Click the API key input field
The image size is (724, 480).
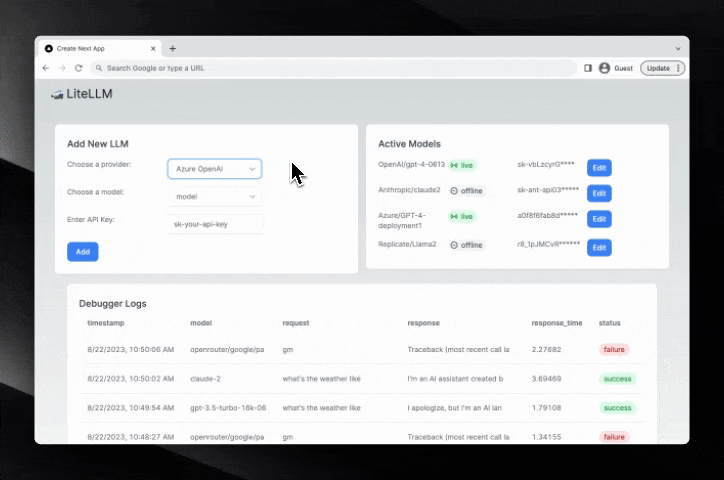click(x=214, y=224)
